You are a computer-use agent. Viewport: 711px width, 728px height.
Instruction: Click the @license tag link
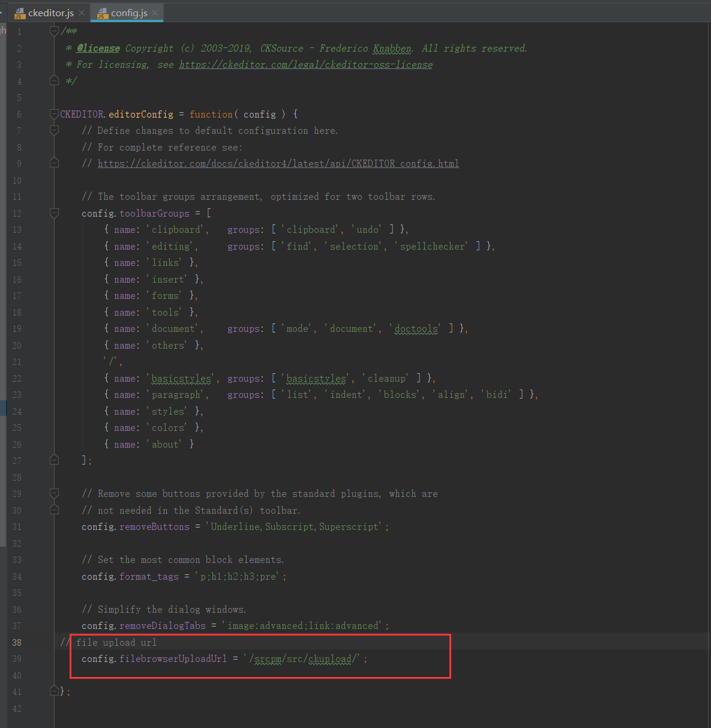[98, 48]
